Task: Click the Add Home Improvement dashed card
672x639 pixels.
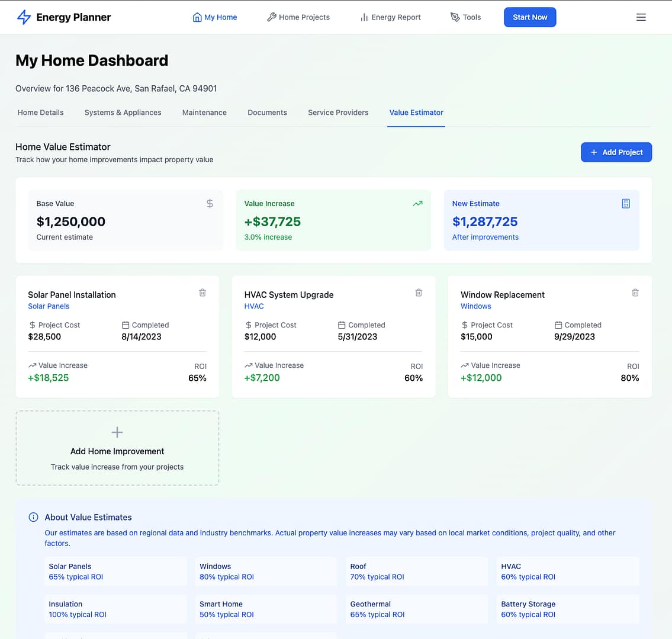Action: coord(117,448)
